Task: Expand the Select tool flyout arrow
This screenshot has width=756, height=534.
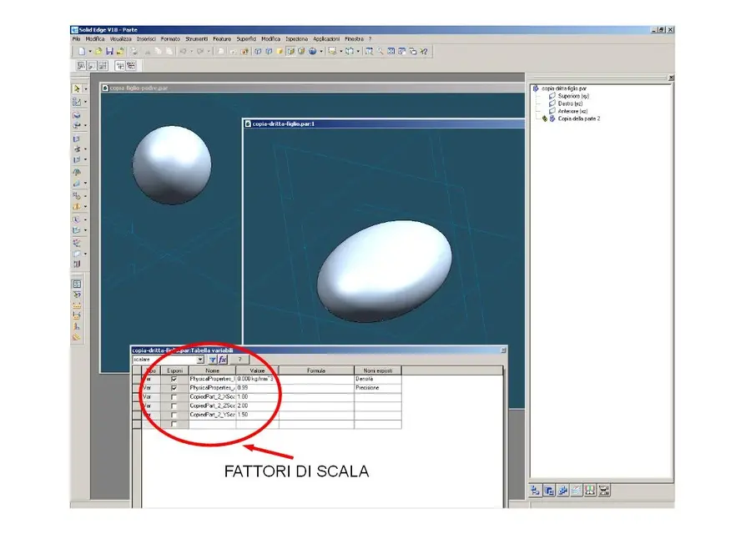Action: click(86, 89)
